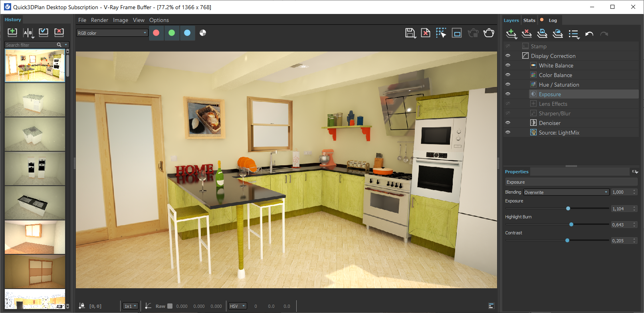The image size is (644, 313).
Task: Select the Layers tab
Action: (x=511, y=20)
